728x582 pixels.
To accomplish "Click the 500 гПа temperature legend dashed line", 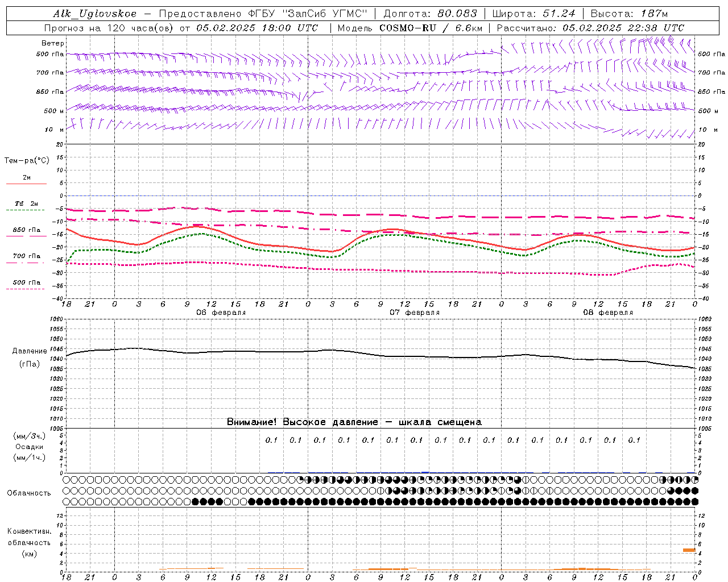I will point(26,289).
